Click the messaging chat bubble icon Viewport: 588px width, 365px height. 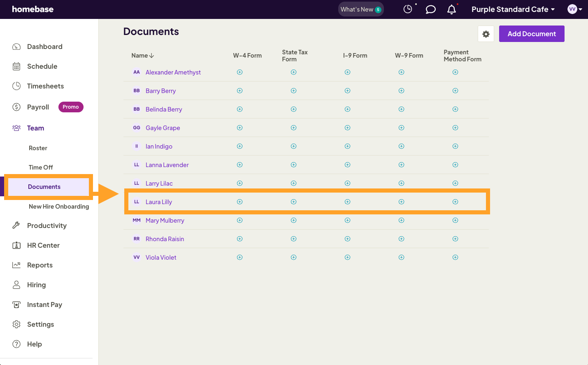tap(430, 9)
